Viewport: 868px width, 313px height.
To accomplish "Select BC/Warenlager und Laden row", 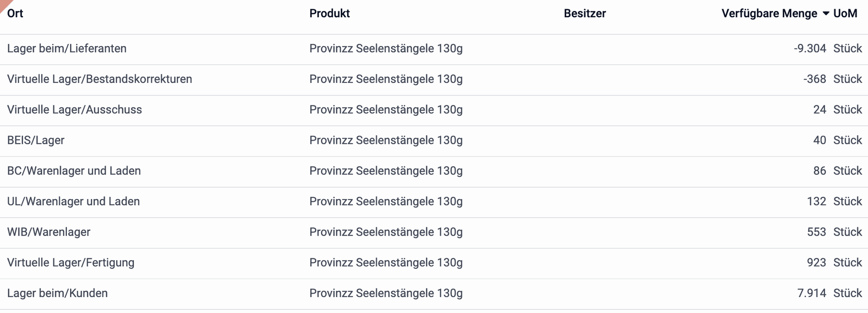I will (434, 171).
